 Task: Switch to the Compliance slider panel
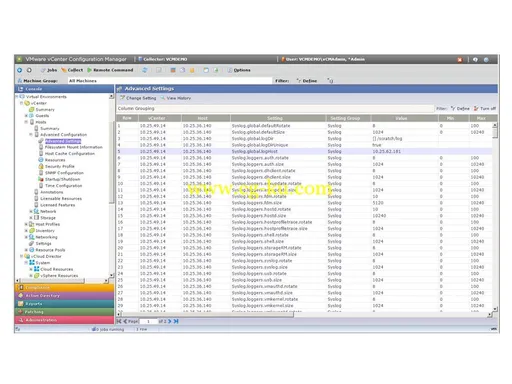tap(64, 287)
